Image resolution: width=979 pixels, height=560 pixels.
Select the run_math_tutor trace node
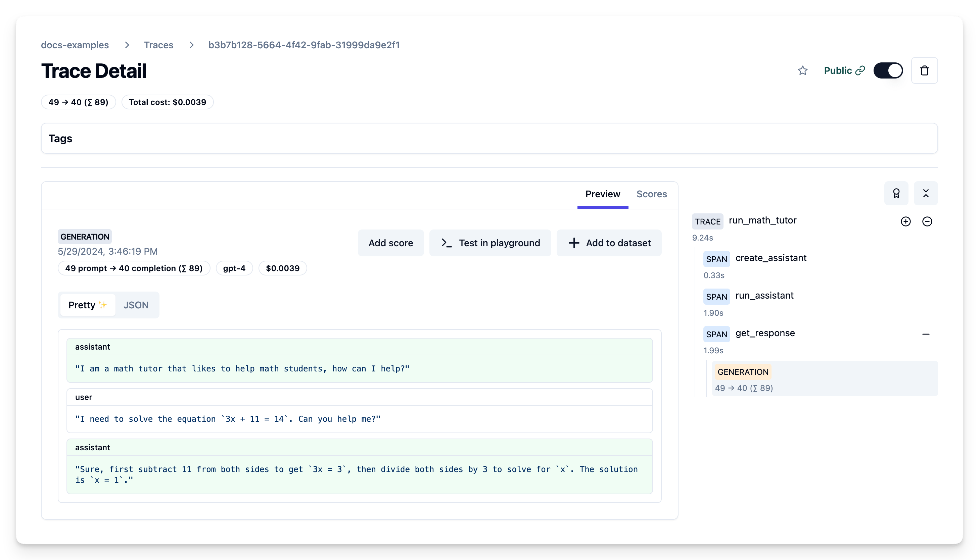click(763, 220)
